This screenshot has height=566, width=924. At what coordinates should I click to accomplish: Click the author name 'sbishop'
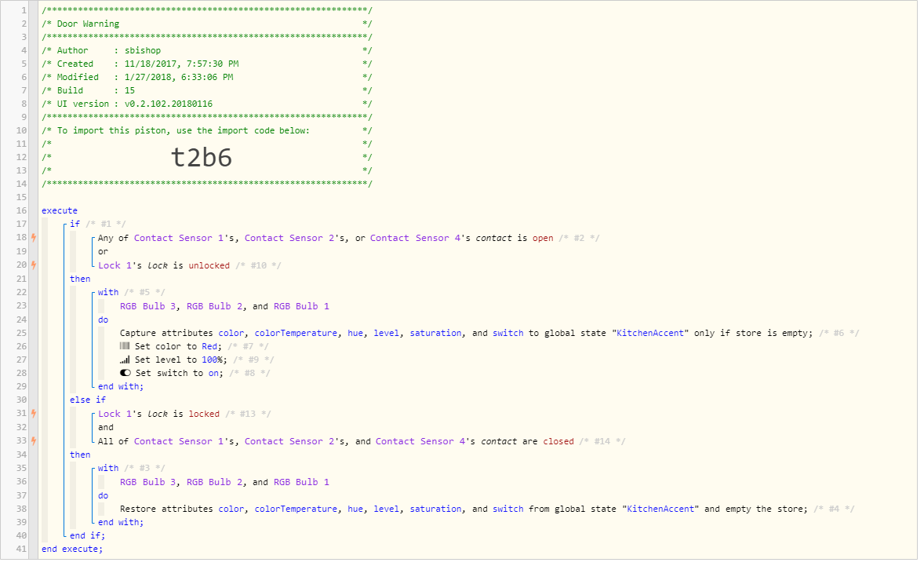[143, 51]
